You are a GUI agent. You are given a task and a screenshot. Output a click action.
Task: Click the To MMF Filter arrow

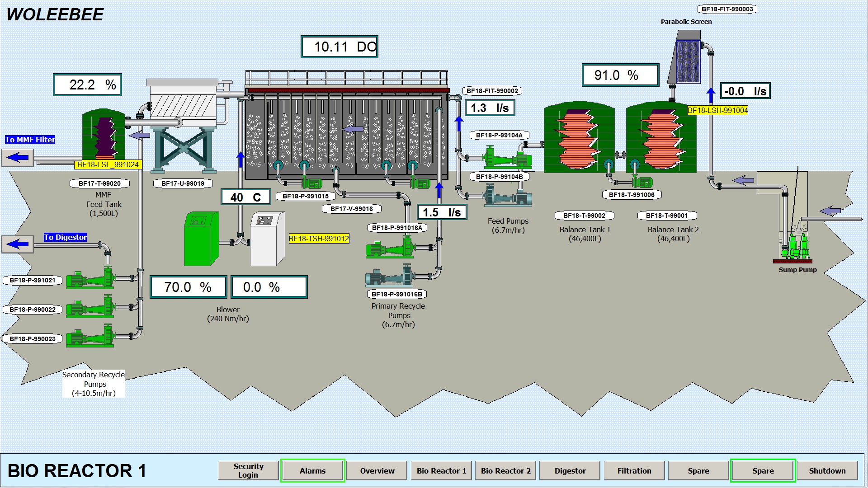point(18,158)
